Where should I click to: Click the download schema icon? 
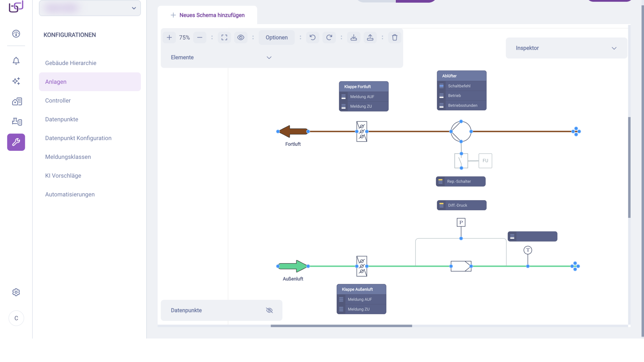point(354,38)
